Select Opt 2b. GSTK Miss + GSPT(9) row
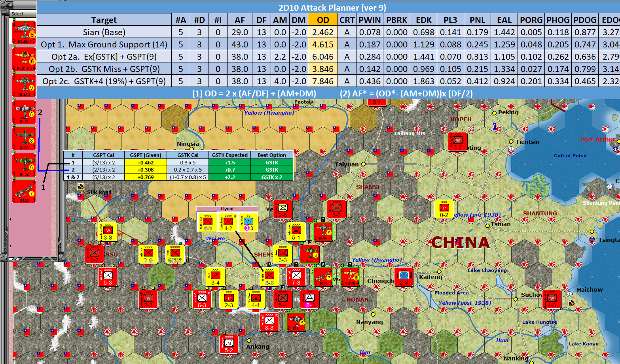The height and width of the screenshot is (364, 620). point(104,69)
